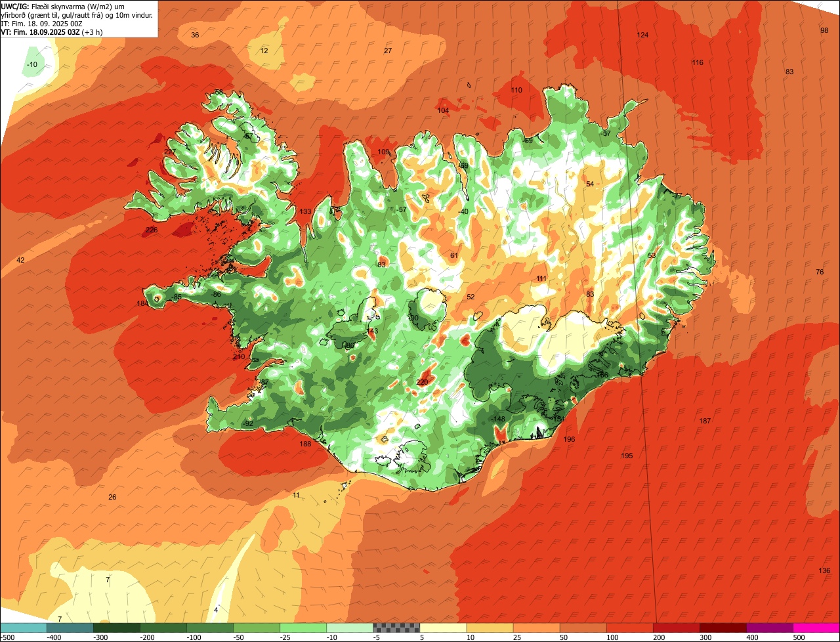The height and width of the screenshot is (642, 840).
Task: Click the map value '104'
Action: pos(444,110)
